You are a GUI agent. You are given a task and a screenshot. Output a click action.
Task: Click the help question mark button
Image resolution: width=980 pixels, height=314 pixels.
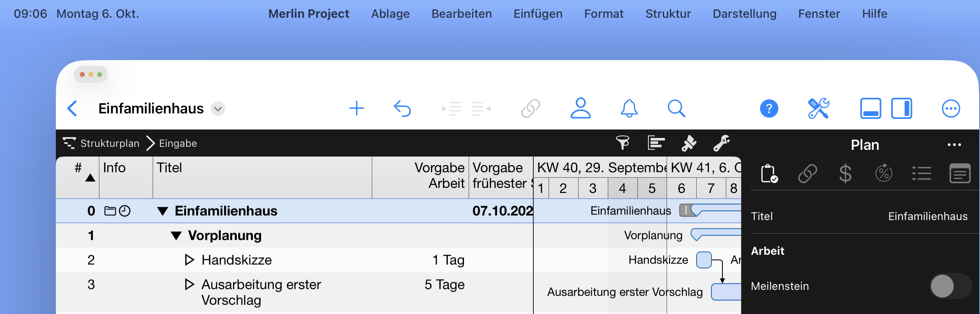point(769,108)
